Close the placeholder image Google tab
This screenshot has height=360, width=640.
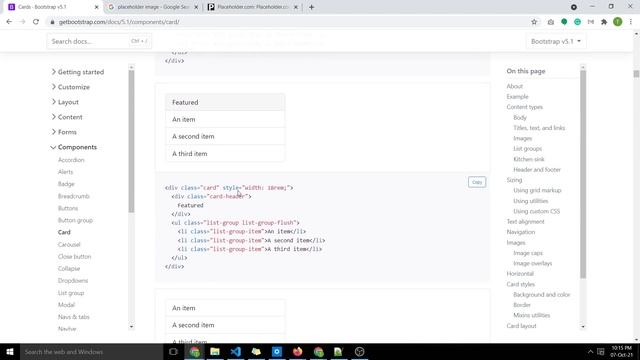[196, 7]
